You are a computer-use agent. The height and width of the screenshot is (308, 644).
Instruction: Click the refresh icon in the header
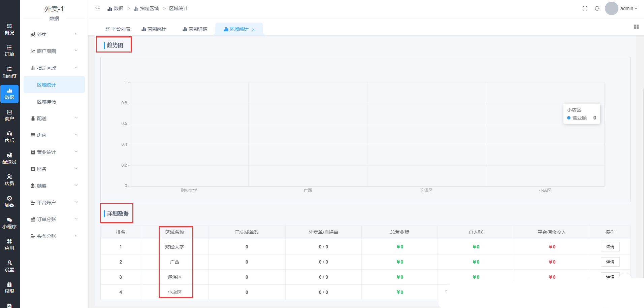click(597, 8)
